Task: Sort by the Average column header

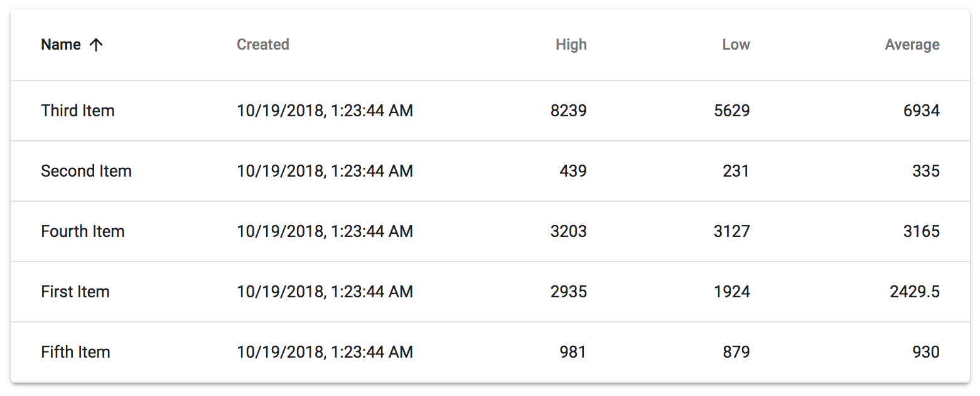Action: click(912, 45)
